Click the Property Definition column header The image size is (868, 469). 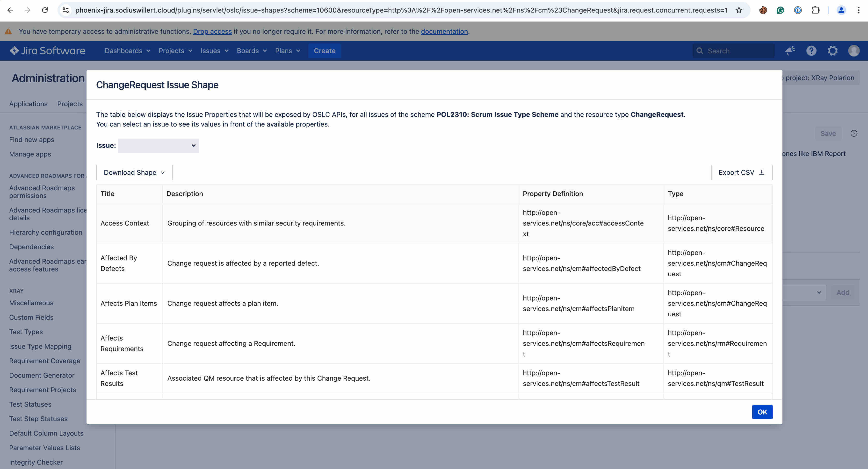point(591,194)
